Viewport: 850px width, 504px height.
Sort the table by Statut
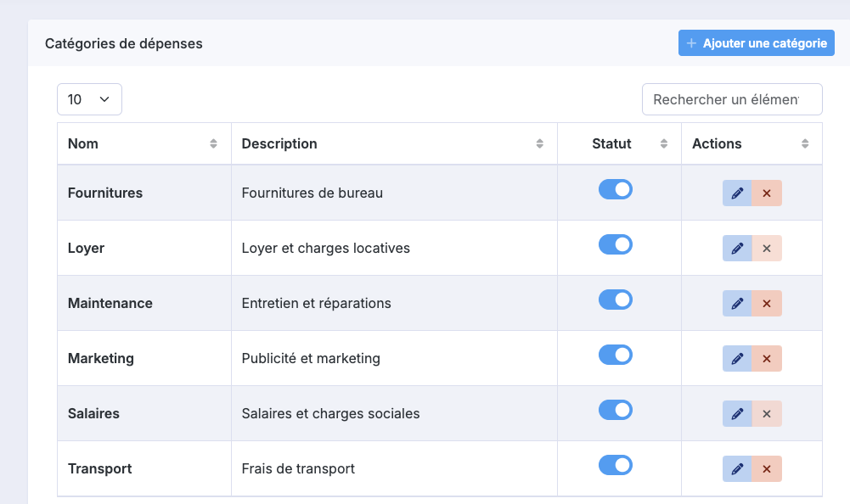coord(619,143)
